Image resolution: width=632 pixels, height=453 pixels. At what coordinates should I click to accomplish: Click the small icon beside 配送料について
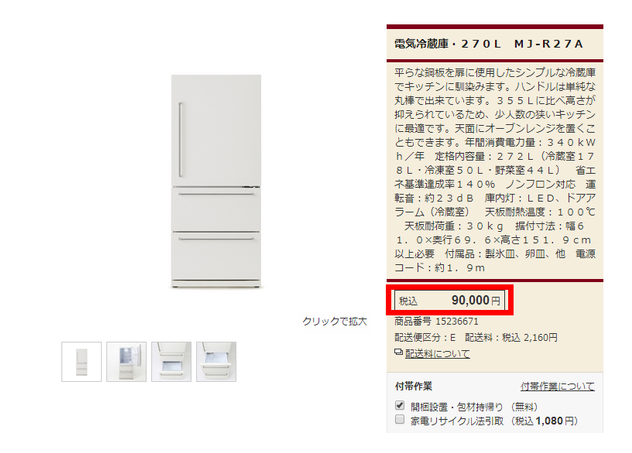tap(398, 353)
